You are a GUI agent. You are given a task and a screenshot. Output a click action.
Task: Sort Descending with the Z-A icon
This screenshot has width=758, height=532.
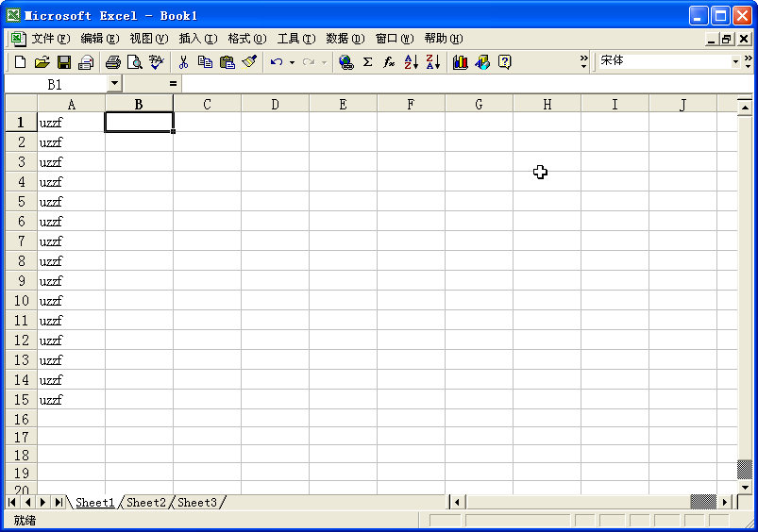coord(433,62)
